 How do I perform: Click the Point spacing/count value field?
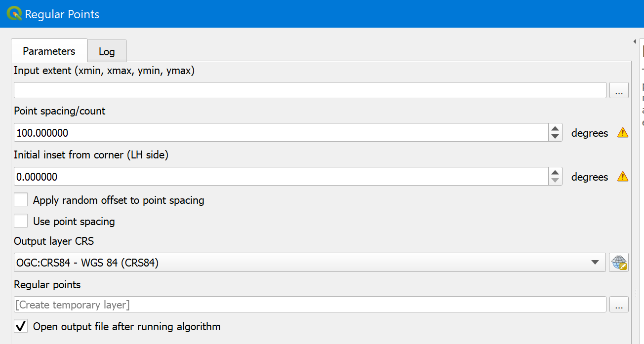click(281, 133)
